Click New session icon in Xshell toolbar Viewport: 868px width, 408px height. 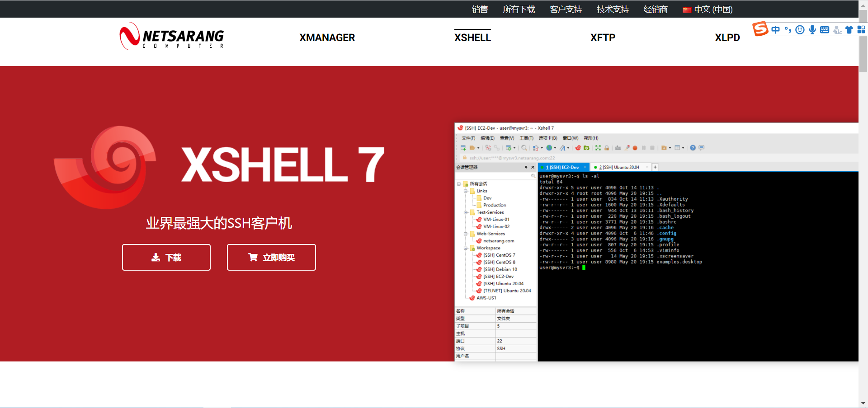click(463, 148)
